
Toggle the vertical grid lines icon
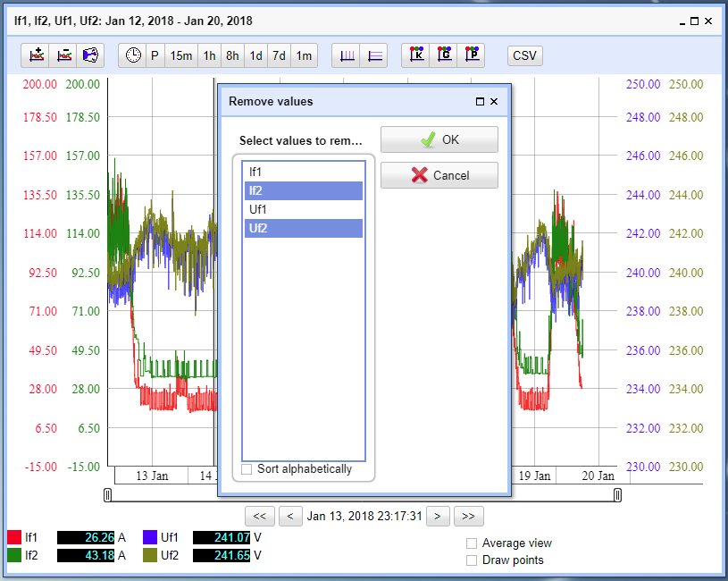(x=347, y=55)
